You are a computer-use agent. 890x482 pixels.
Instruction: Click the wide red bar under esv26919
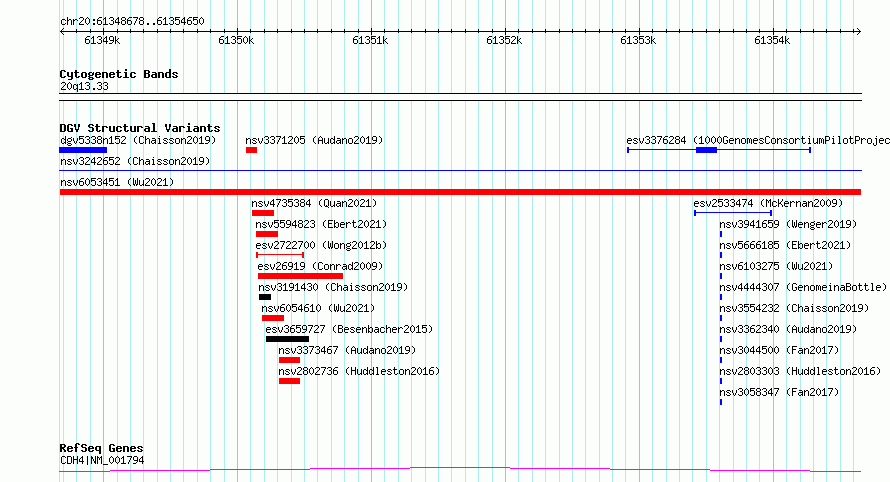click(x=300, y=276)
